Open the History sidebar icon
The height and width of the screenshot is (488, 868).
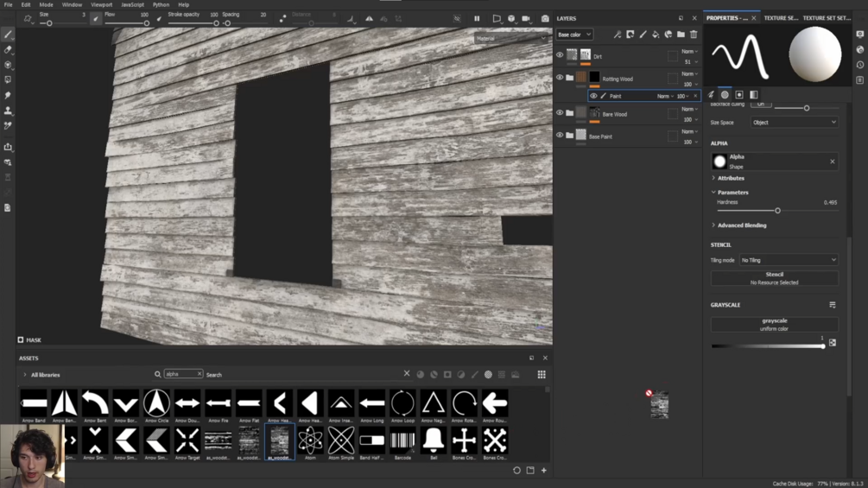(x=859, y=65)
